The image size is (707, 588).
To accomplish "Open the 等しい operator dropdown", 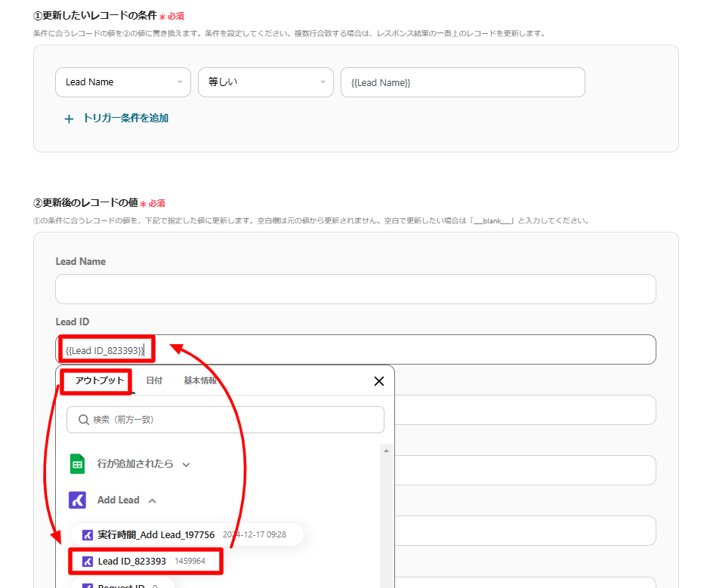I will coord(266,82).
